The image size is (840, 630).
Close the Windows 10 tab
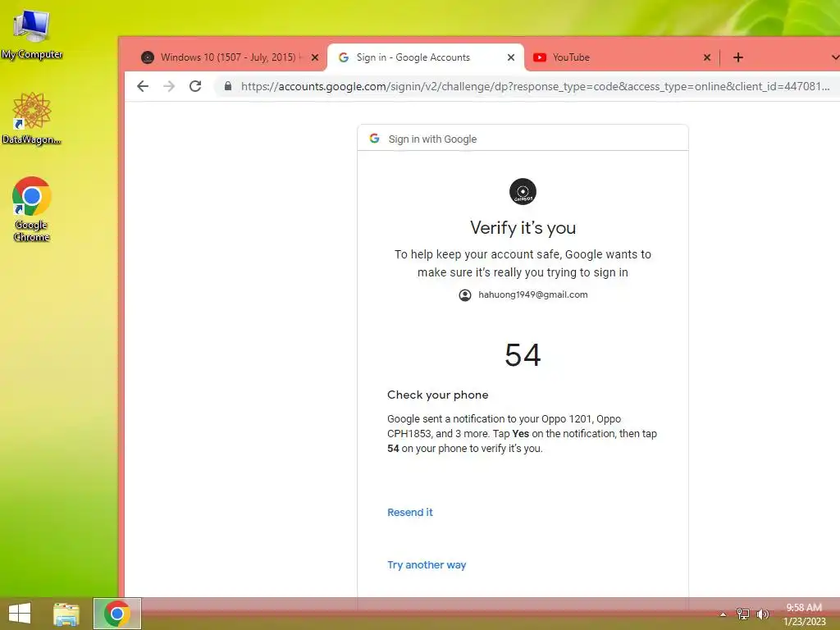(315, 57)
